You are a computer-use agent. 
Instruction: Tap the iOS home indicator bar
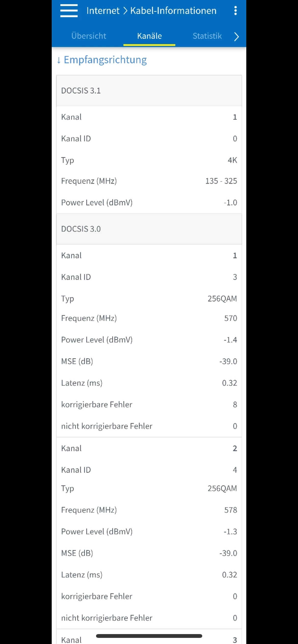[149, 636]
